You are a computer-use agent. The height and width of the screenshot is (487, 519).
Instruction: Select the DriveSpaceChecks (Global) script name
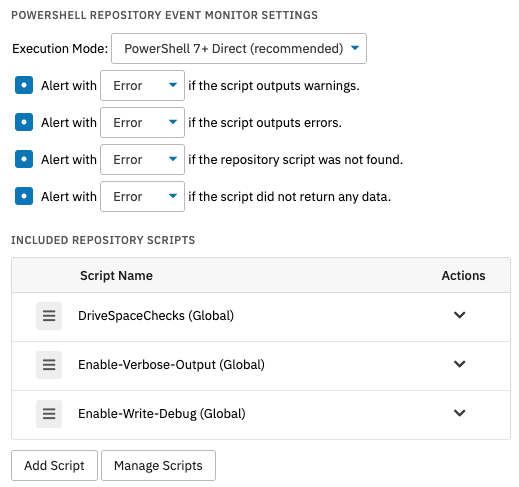pos(156,316)
